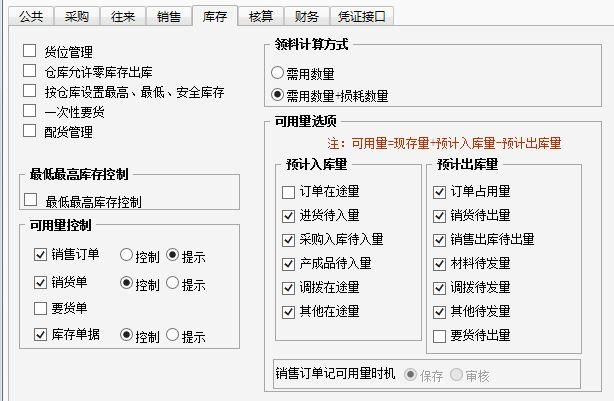Screen dimensions: 614x401
Task: Select 提示 radio for 库存单据
Action: click(172, 335)
